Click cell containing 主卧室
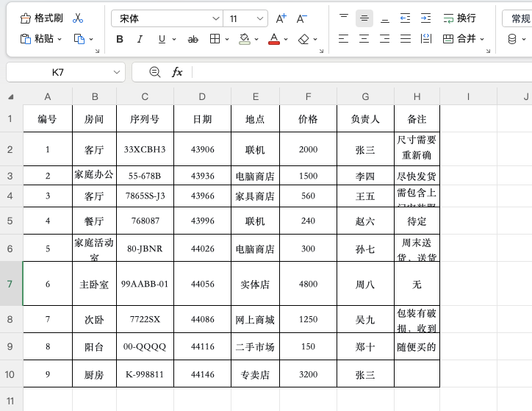The width and height of the screenshot is (532, 411). tap(94, 284)
